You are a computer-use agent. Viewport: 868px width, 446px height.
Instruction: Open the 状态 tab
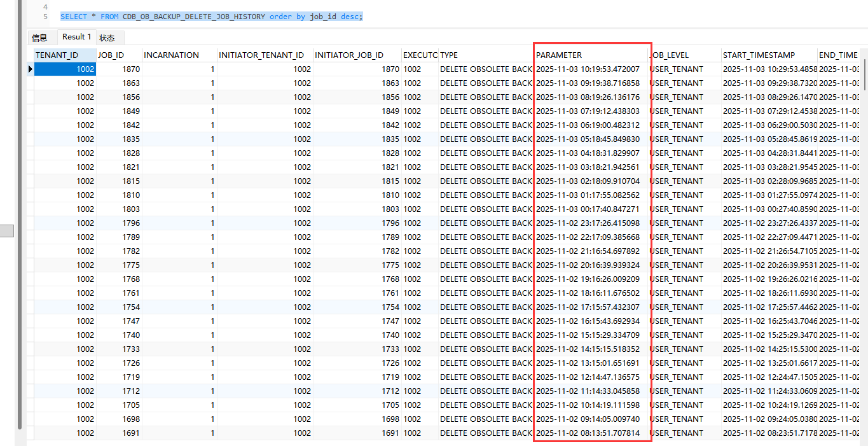107,38
